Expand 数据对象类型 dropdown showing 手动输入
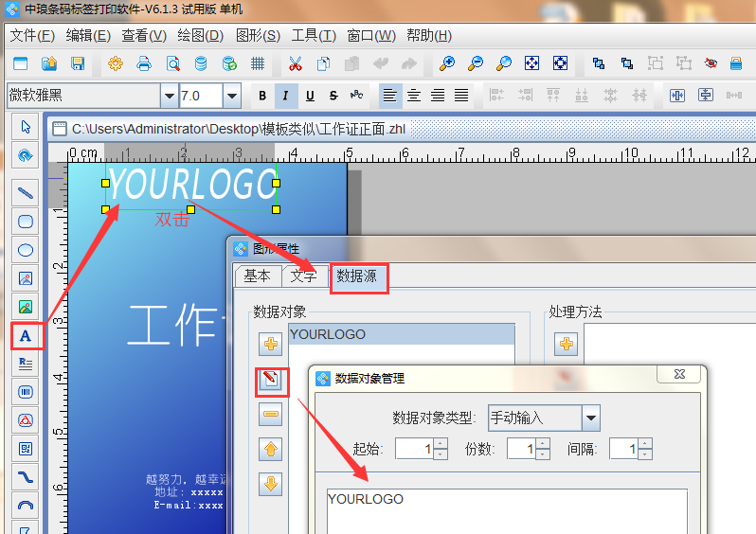 tap(591, 418)
